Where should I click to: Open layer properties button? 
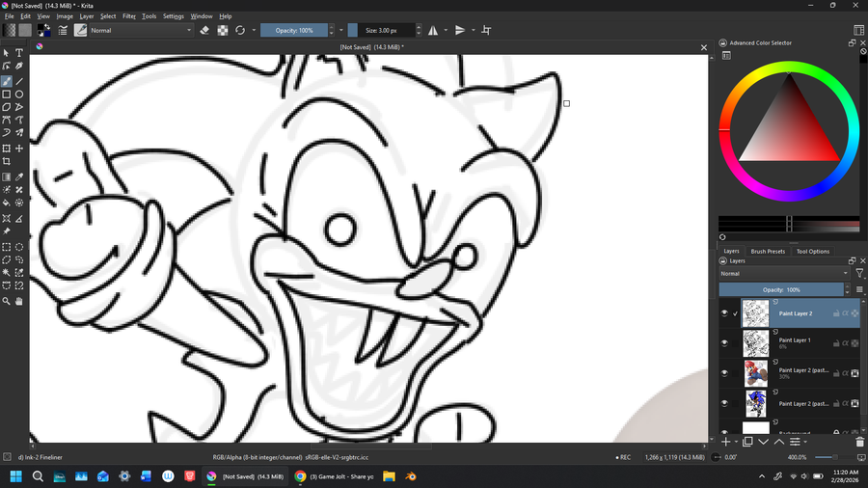tap(795, 442)
